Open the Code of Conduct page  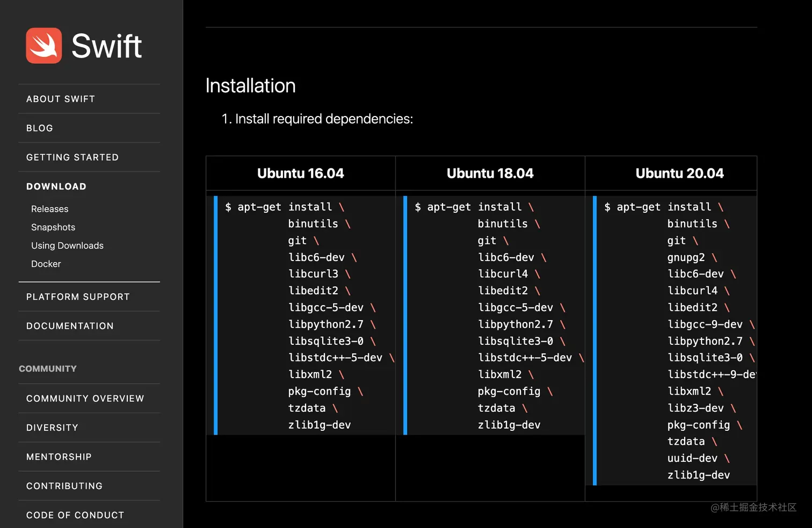pos(75,515)
